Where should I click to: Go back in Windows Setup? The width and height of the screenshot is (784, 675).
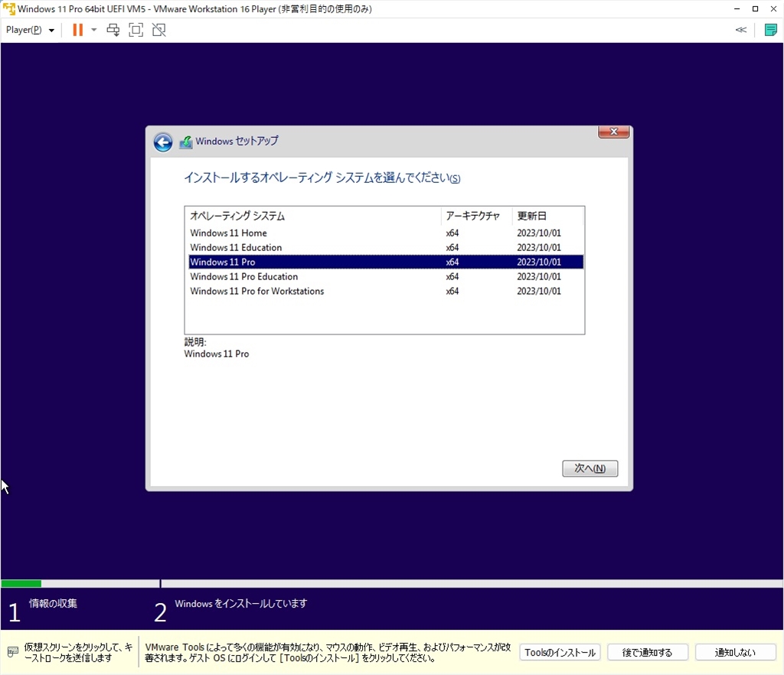click(x=163, y=142)
